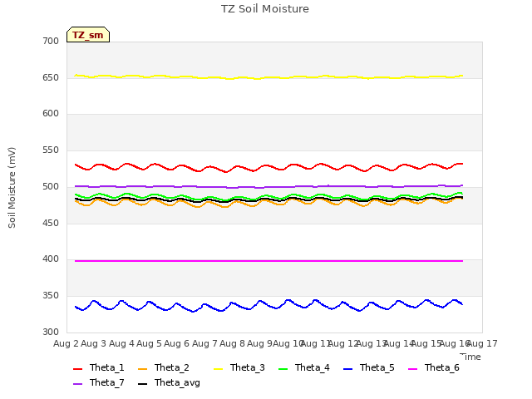This screenshot has height=399, width=532.
Task: Click the purple Theta_7 legend swatch
Action: [77, 384]
